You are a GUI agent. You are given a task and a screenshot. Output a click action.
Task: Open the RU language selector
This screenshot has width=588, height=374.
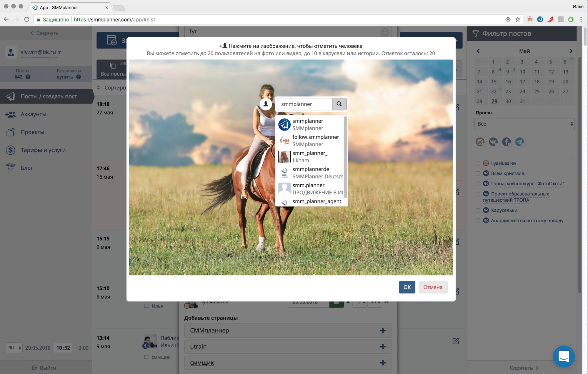[x=14, y=348]
